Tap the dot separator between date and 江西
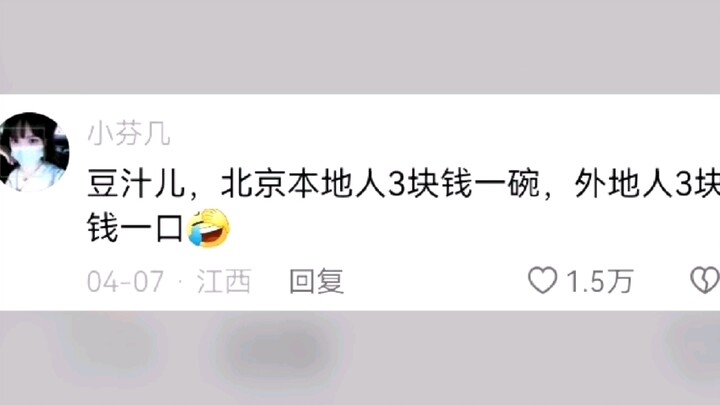 click(180, 281)
